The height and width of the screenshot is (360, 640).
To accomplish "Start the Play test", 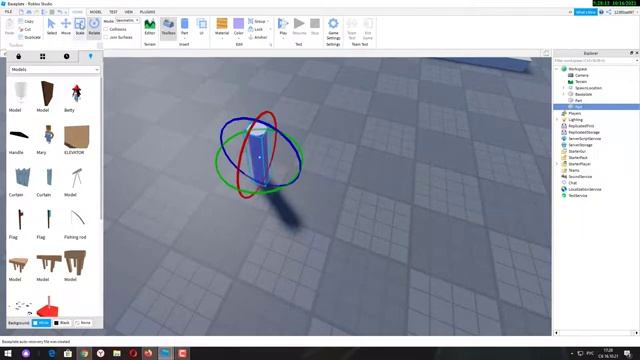I will point(283,27).
